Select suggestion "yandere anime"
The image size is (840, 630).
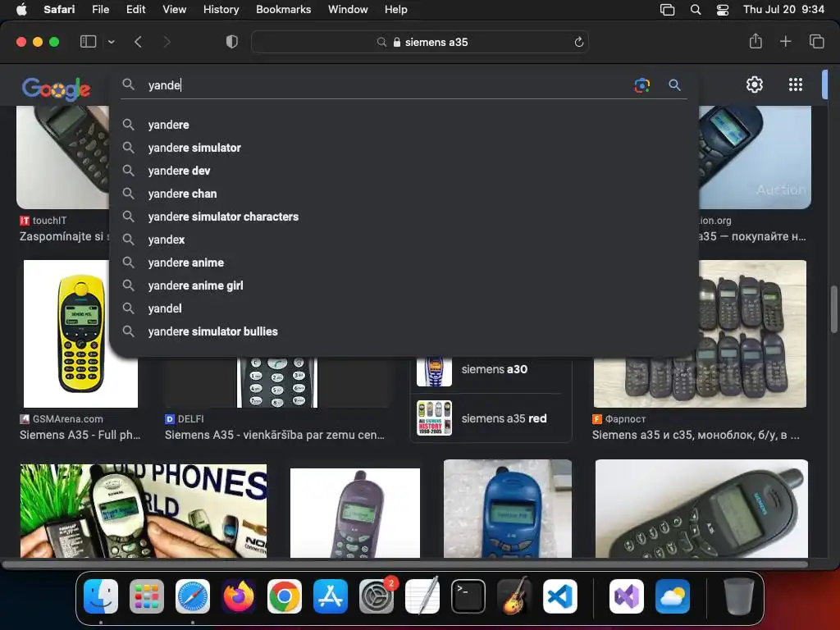tap(404, 263)
